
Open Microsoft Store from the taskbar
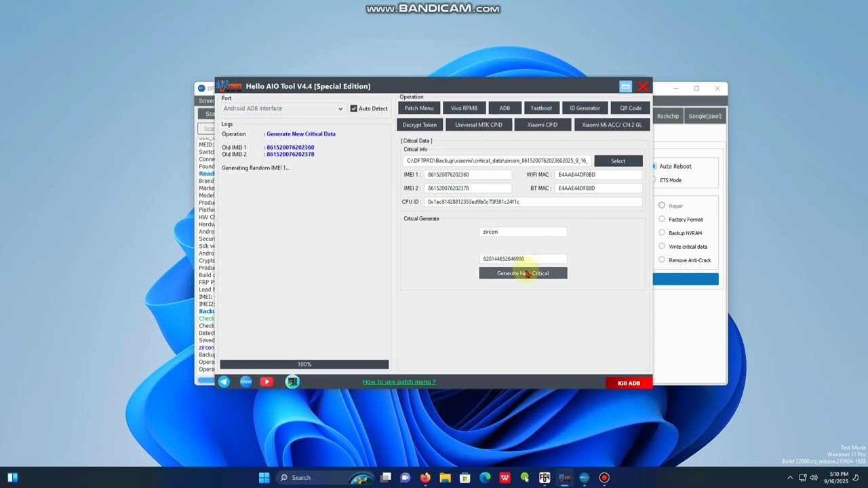pyautogui.click(x=465, y=477)
